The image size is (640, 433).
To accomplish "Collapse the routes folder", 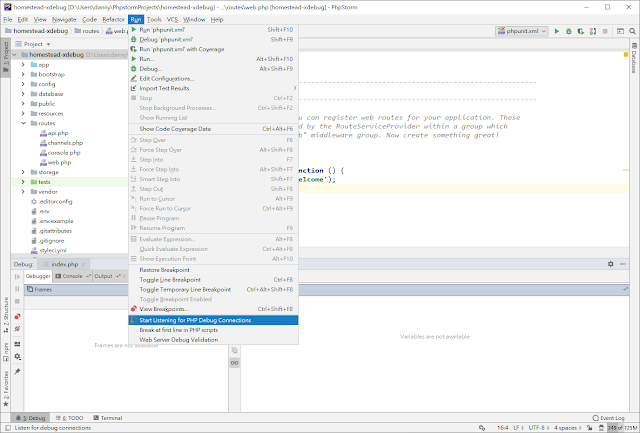I will [23, 123].
